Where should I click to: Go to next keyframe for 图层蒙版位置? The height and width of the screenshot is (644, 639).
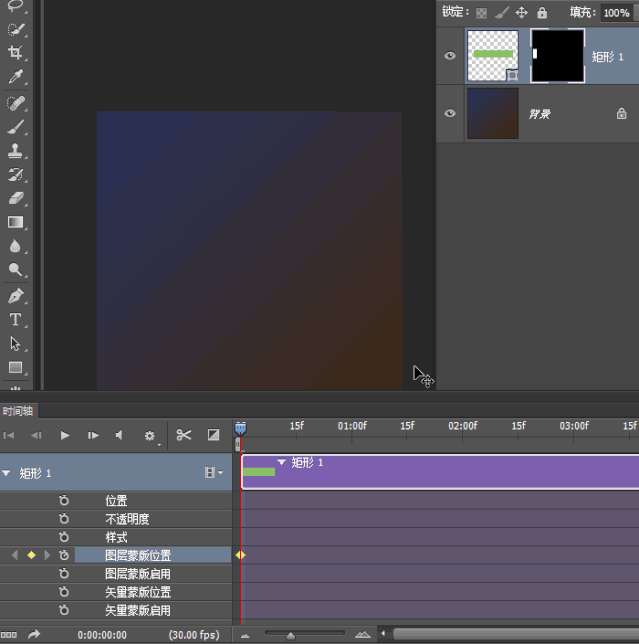tap(47, 555)
